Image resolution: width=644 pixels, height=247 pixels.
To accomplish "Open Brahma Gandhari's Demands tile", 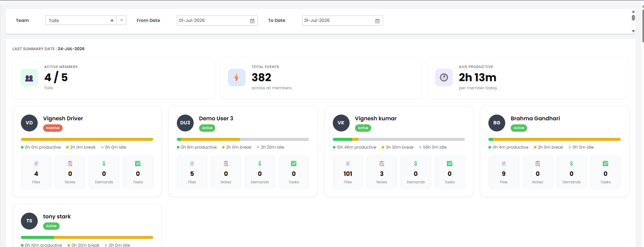I will click(572, 172).
